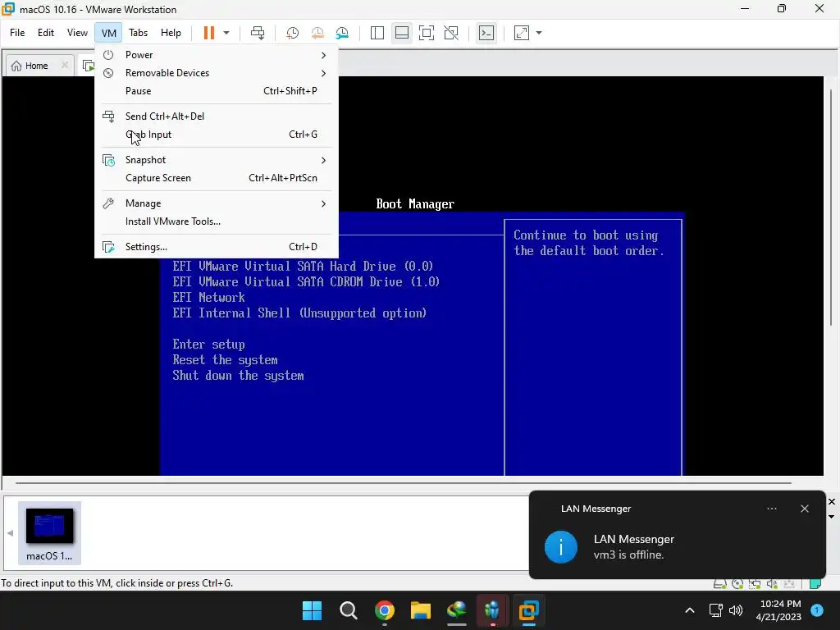
Task: Select the macOS 1... VM thumbnail
Action: [x=49, y=532]
